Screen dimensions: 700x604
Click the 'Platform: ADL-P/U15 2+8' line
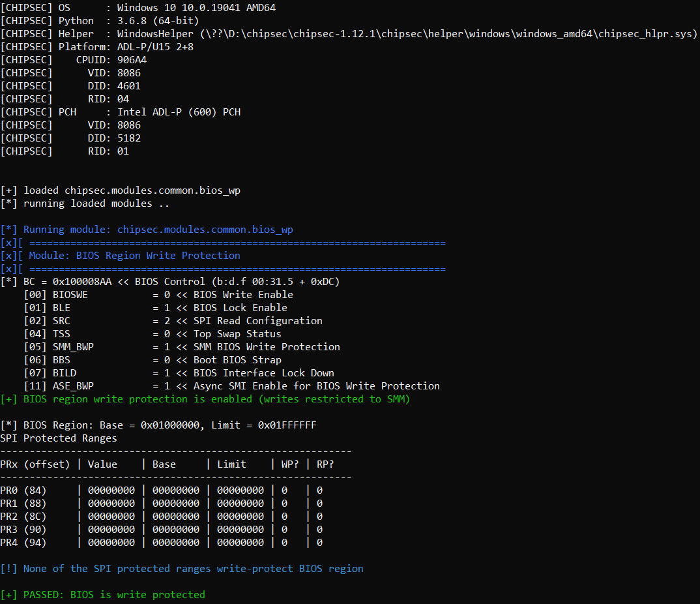pyautogui.click(x=97, y=47)
